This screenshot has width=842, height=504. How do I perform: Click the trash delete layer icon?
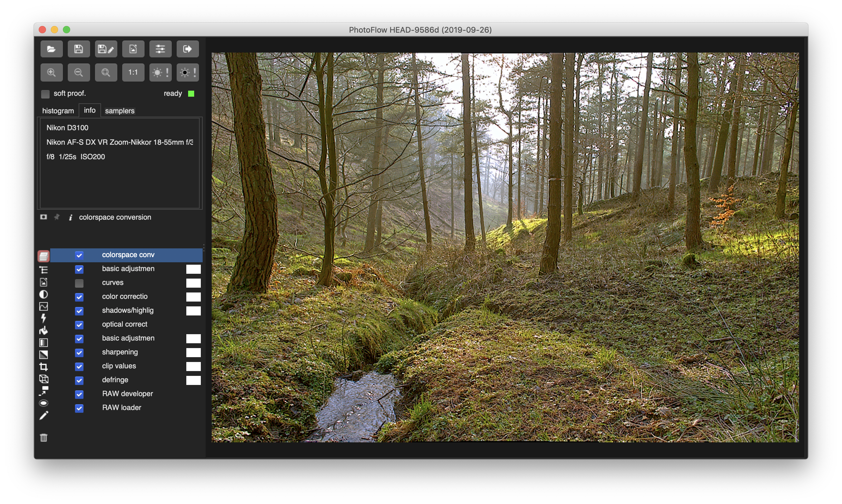tap(44, 438)
